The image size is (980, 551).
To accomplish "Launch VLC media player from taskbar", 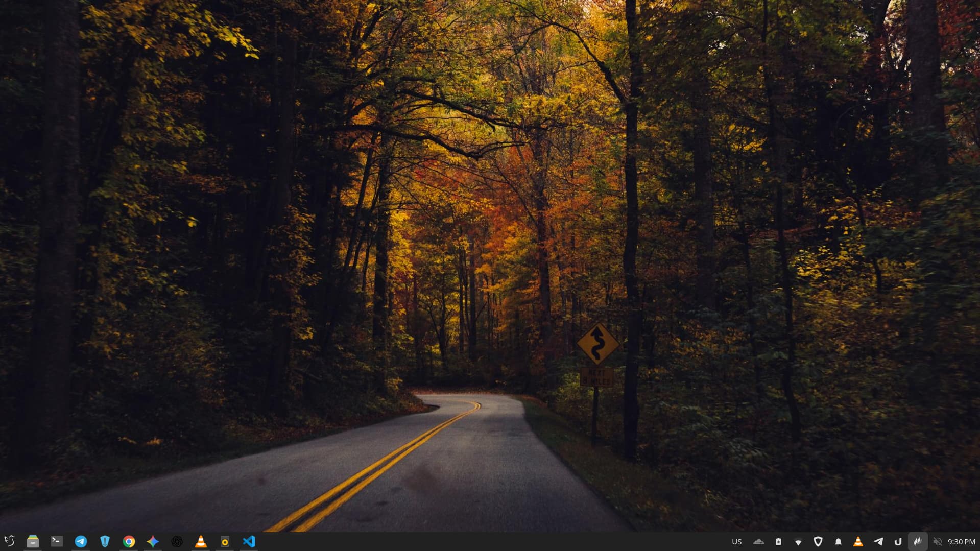I will pyautogui.click(x=201, y=541).
